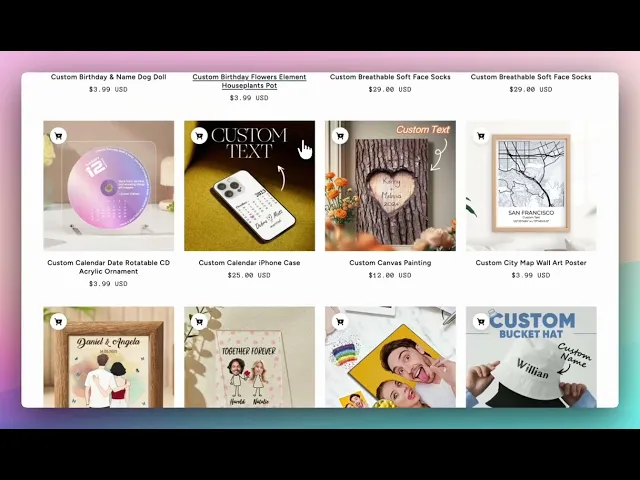
Task: Click cart icon on Custom Bucket Hat
Action: click(x=481, y=322)
